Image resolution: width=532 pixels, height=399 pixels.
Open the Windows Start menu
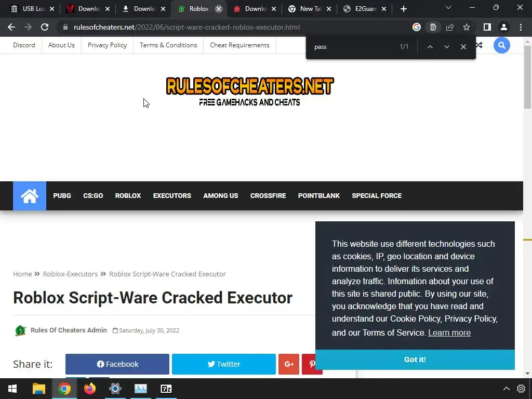[x=12, y=389]
